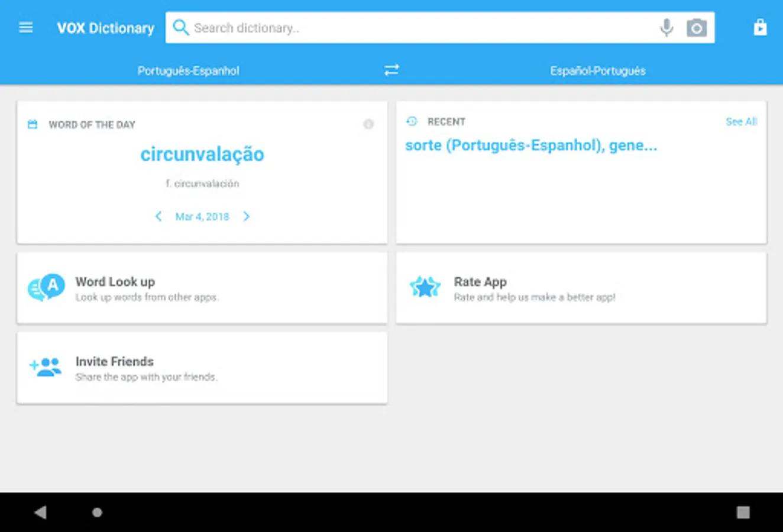This screenshot has width=783, height=532.
Task: Tap the search magnifier icon
Action: pos(181,27)
